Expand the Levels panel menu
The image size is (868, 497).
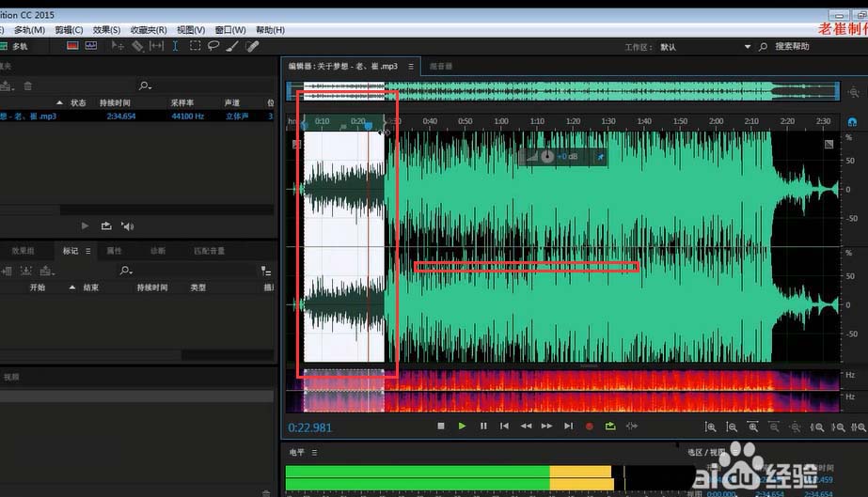pos(314,453)
